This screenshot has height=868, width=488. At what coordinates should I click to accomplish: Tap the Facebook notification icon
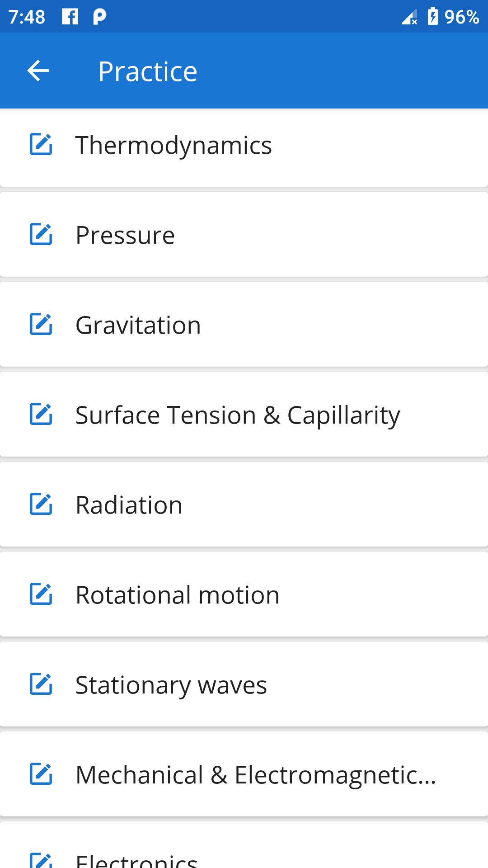click(x=70, y=17)
